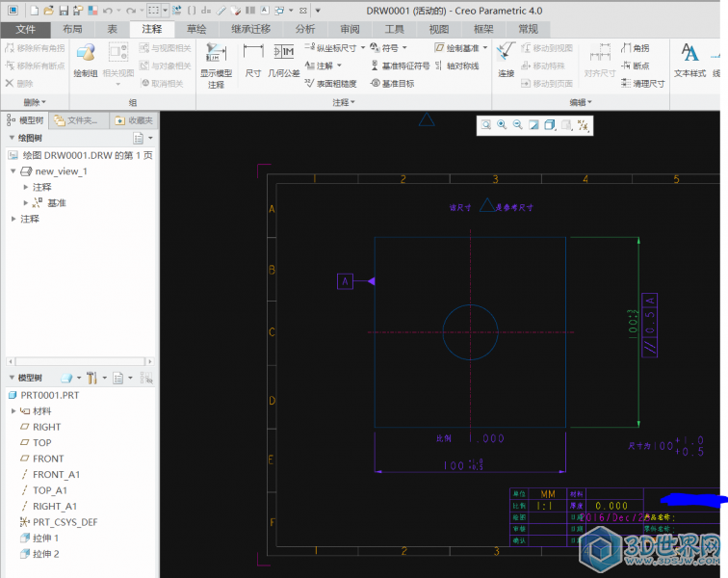The image size is (728, 578).
Task: Click the 清理尺寸 cleanup dimensions tool
Action: point(643,83)
